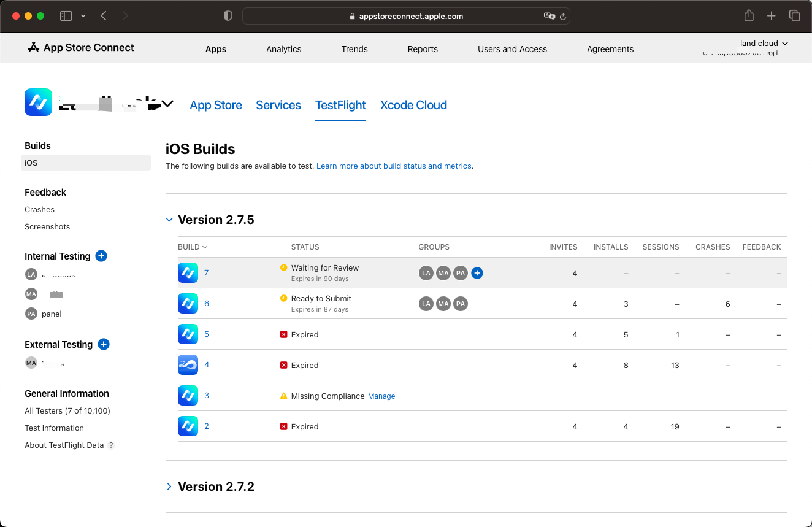The image size is (812, 527).
Task: Click the App Store Connect logo
Action: (x=81, y=48)
